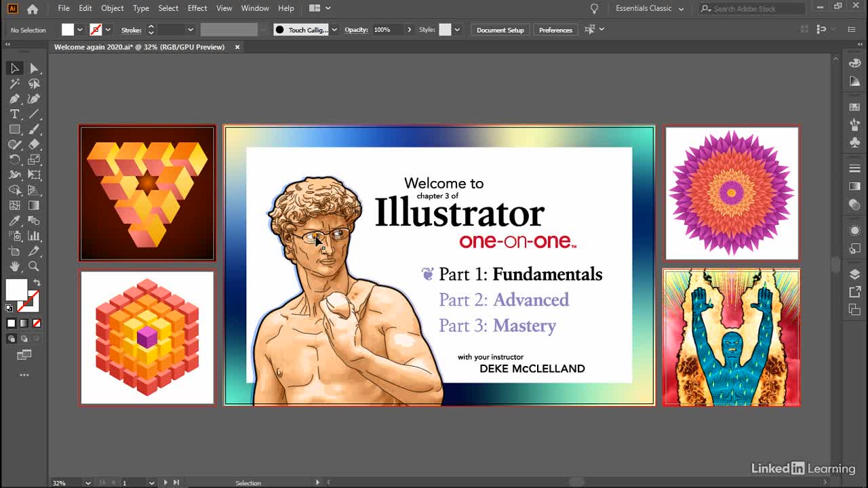Select the Symbol Sprayer tool
The width and height of the screenshot is (868, 488).
click(x=14, y=236)
